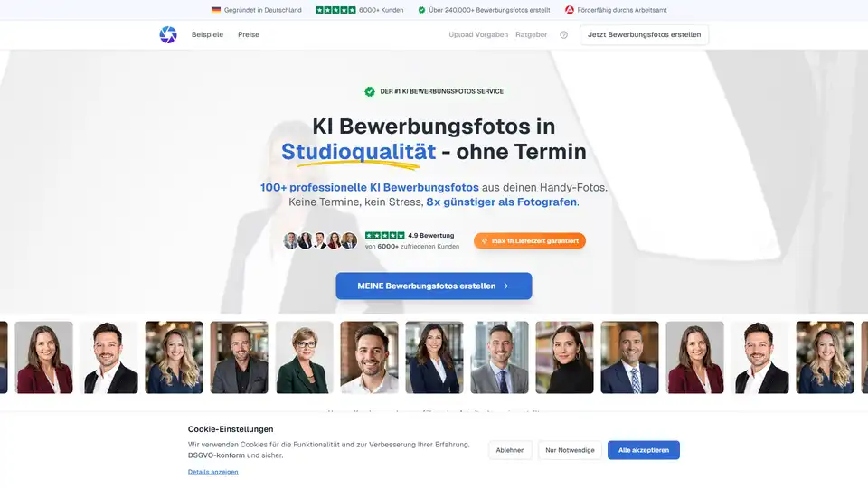This screenshot has width=868, height=488.
Task: Click the green checkmark beside 240.000+ Bewerbungsfotos
Action: [421, 10]
